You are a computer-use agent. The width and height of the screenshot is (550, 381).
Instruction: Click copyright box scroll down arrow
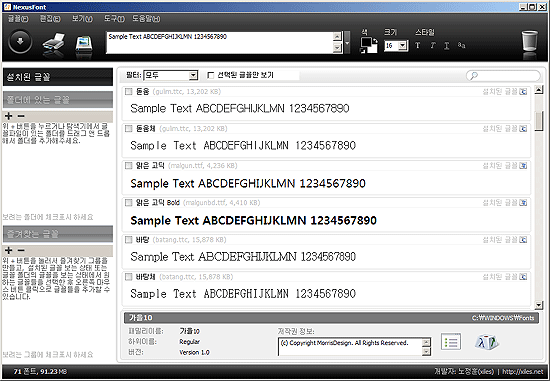click(x=426, y=351)
